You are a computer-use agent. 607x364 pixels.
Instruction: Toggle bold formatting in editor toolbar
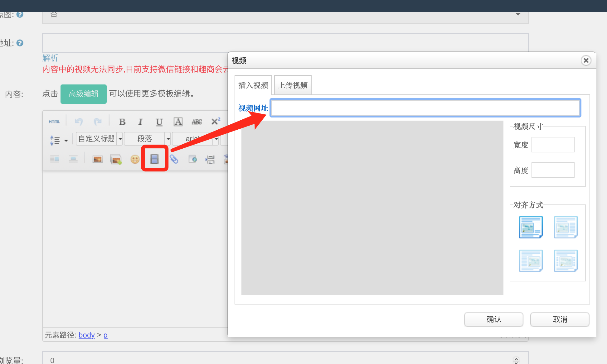[122, 122]
